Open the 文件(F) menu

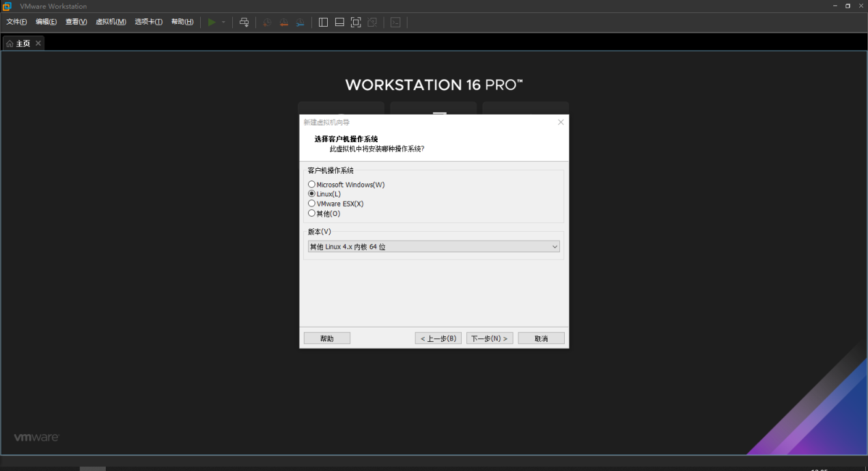[x=16, y=22]
